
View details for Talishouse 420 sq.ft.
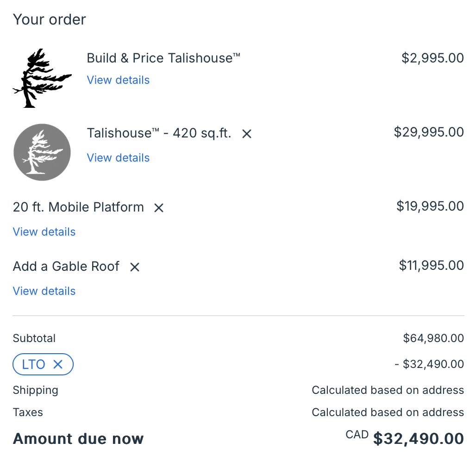click(x=118, y=158)
